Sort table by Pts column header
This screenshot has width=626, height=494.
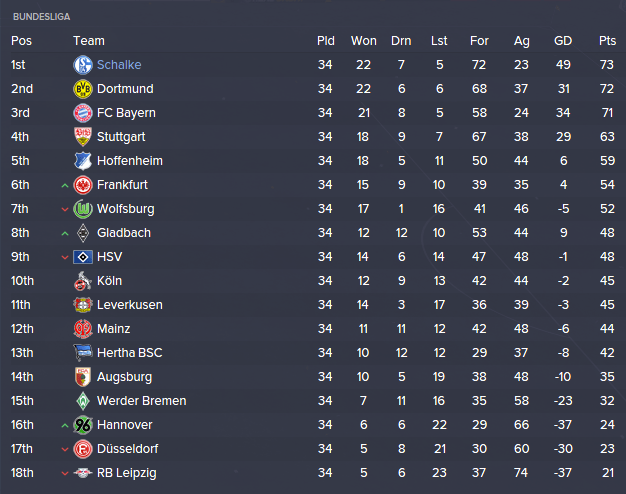click(x=607, y=41)
